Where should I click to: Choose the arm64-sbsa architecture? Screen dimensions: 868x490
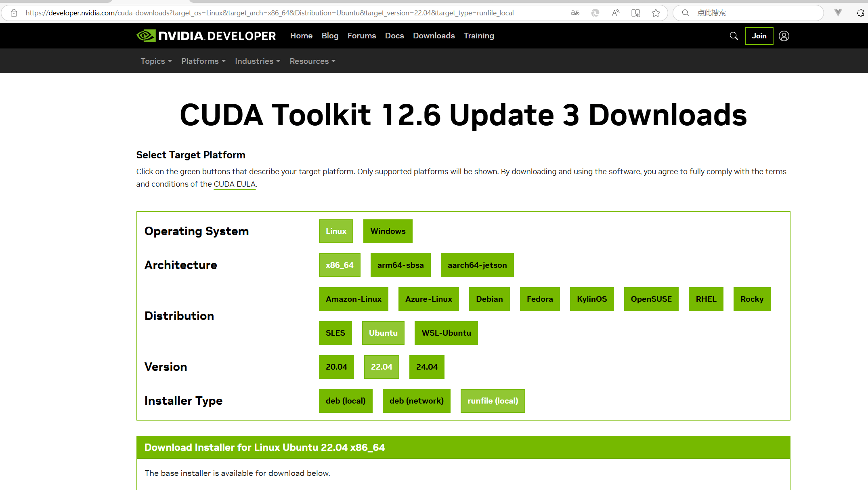[x=400, y=265]
